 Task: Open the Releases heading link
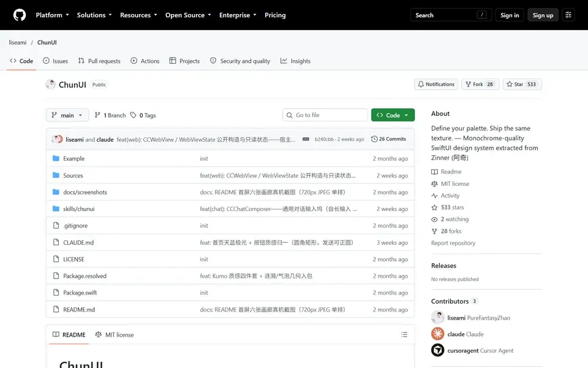click(x=443, y=266)
